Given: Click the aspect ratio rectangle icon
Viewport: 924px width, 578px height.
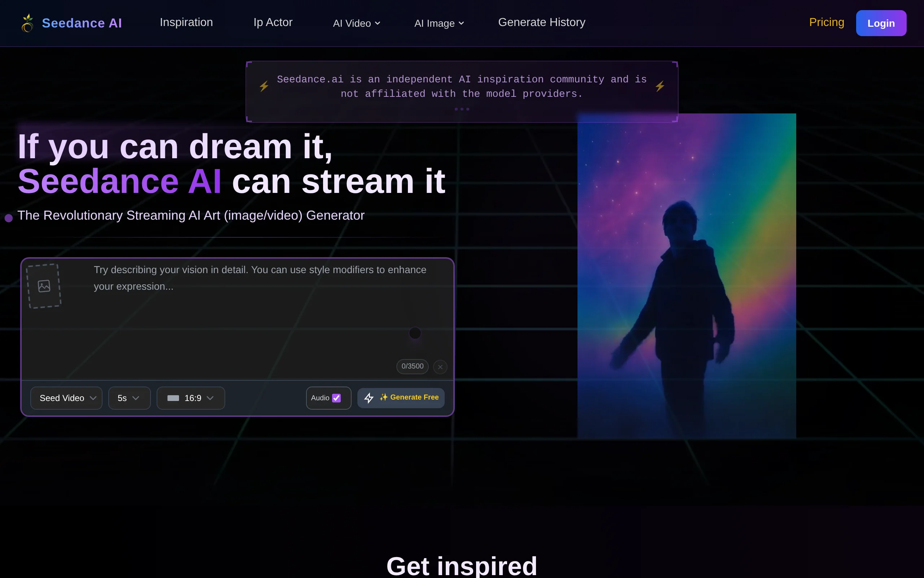Looking at the screenshot, I should [x=173, y=398].
